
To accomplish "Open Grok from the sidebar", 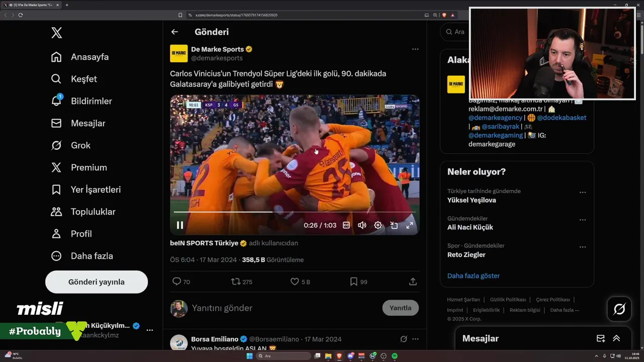I will click(70, 145).
